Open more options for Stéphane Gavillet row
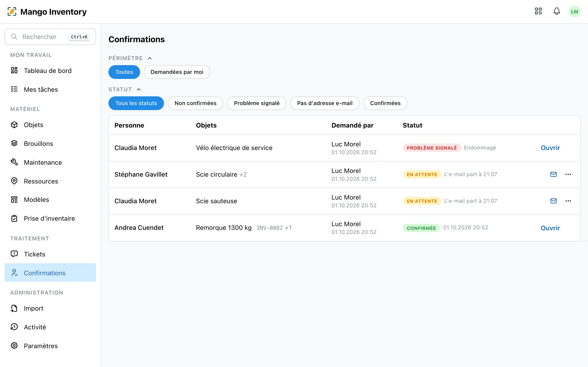Image resolution: width=588 pixels, height=367 pixels. coord(568,174)
